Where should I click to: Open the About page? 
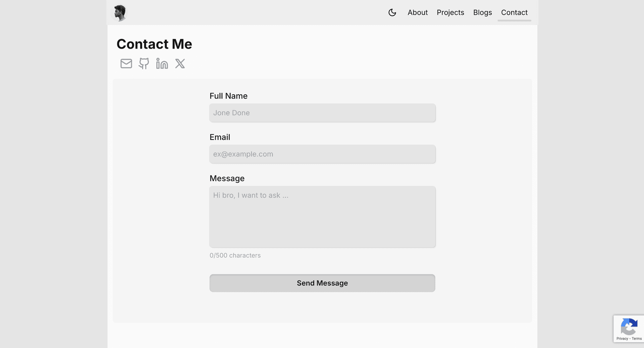click(418, 13)
